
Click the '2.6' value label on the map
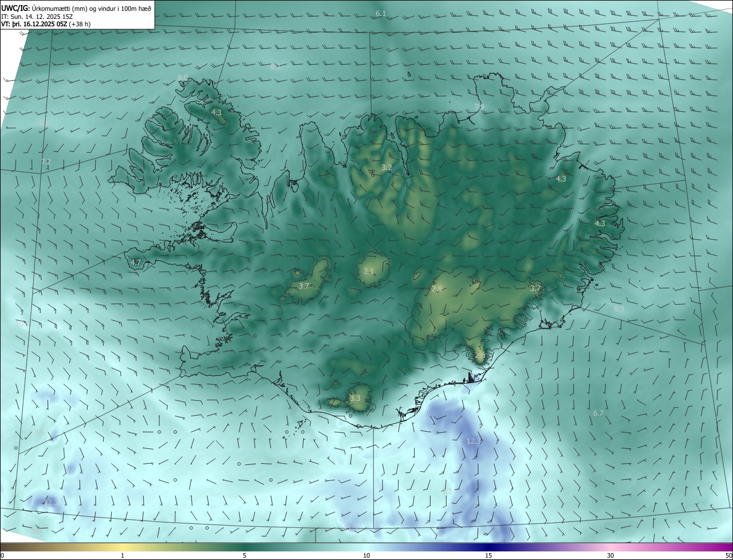coord(480,355)
